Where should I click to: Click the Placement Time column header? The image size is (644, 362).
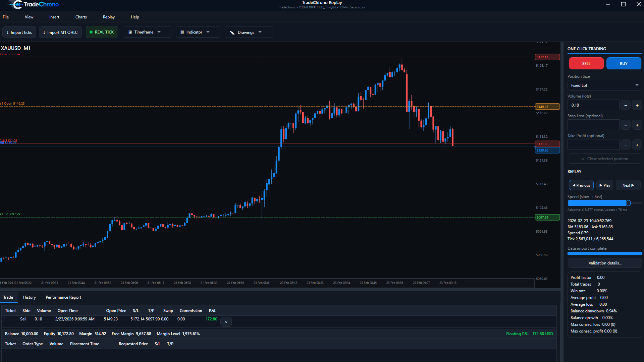pos(85,344)
